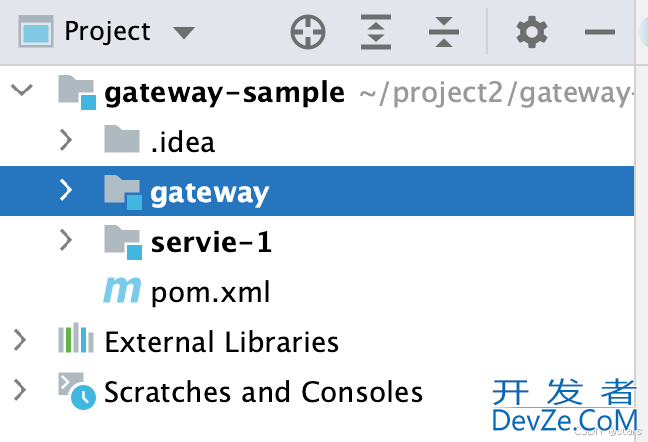Click the Collapse All toolbar icon

(443, 32)
